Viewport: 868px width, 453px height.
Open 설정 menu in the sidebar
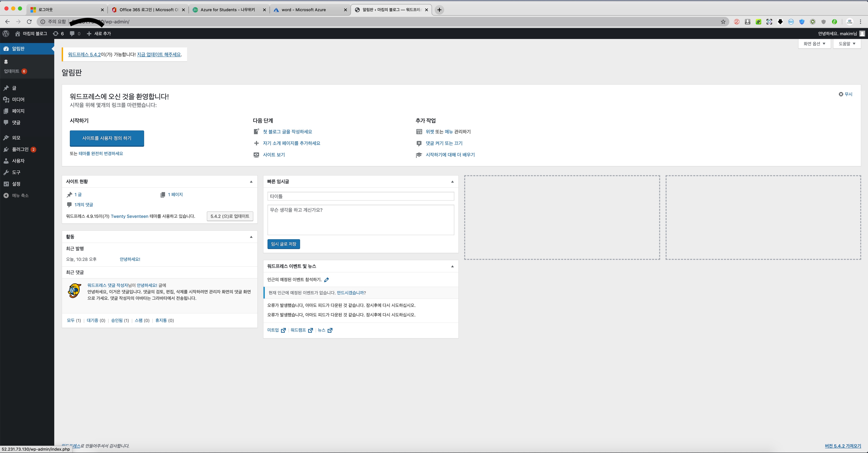16,184
